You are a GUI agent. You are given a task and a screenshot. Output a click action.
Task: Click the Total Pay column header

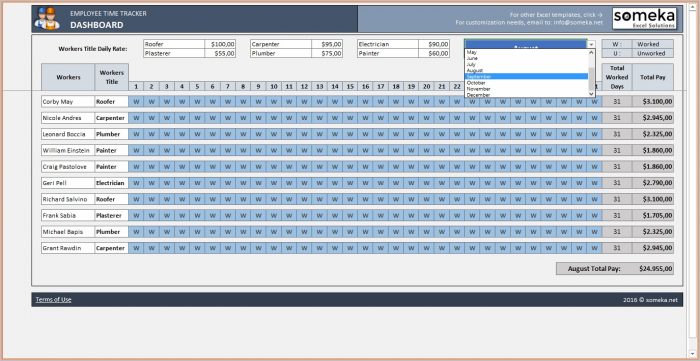(653, 77)
